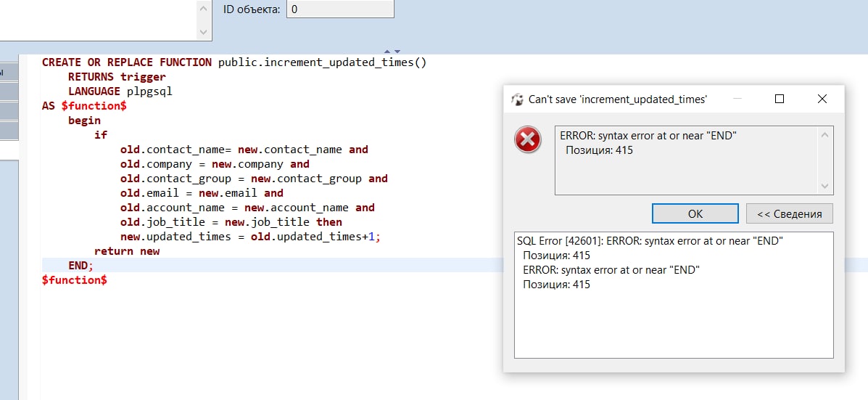
Task: Minimize the Can't save dialog window
Action: [737, 99]
